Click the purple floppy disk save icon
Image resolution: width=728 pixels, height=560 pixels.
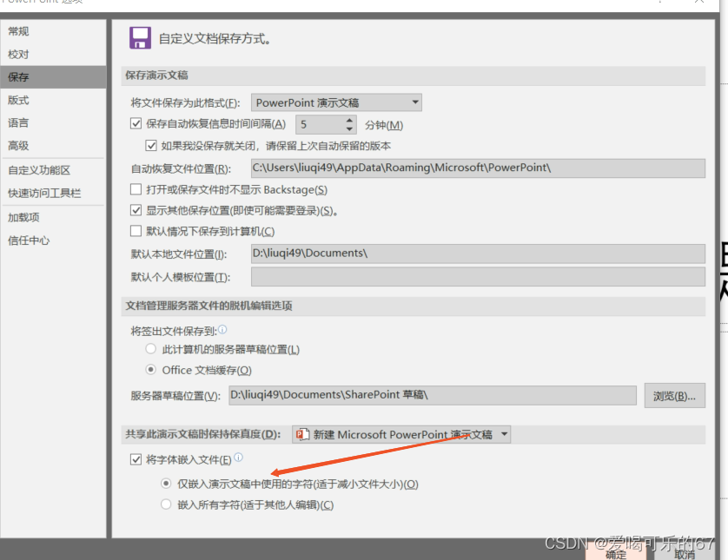[x=140, y=38]
